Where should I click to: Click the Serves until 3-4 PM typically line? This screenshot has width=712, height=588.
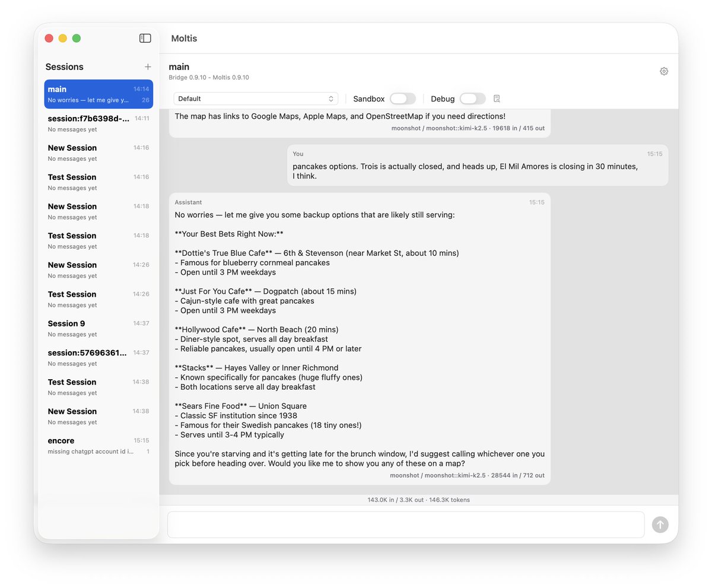229,435
